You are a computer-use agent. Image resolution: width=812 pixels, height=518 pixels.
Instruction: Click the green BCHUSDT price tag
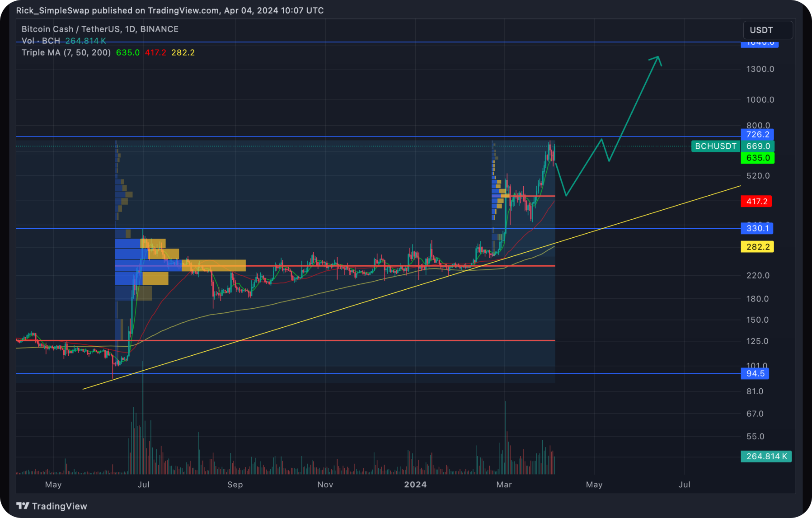point(715,146)
